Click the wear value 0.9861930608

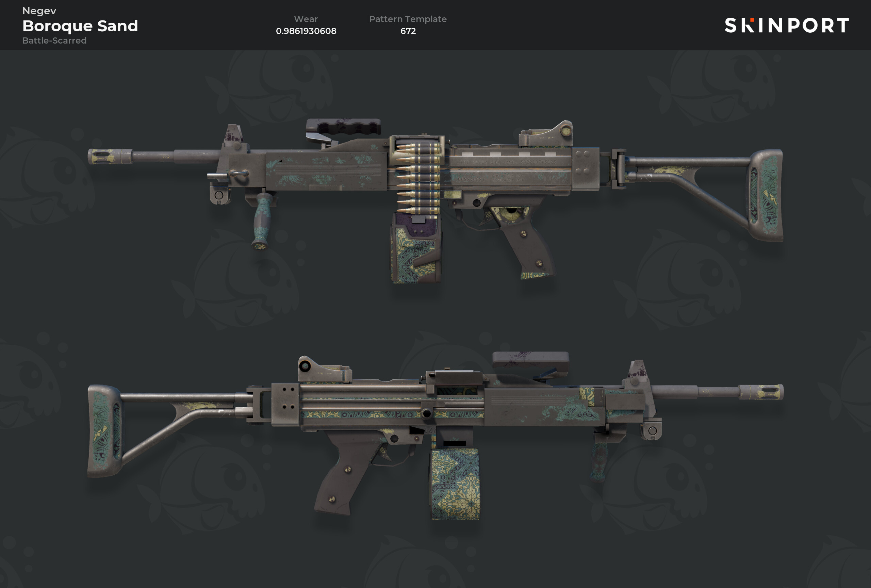click(x=306, y=31)
